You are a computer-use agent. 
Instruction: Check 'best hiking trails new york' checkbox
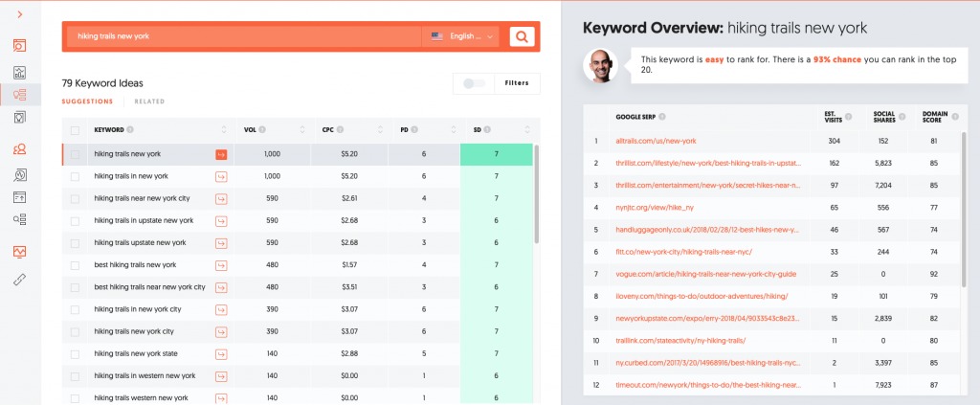point(75,265)
